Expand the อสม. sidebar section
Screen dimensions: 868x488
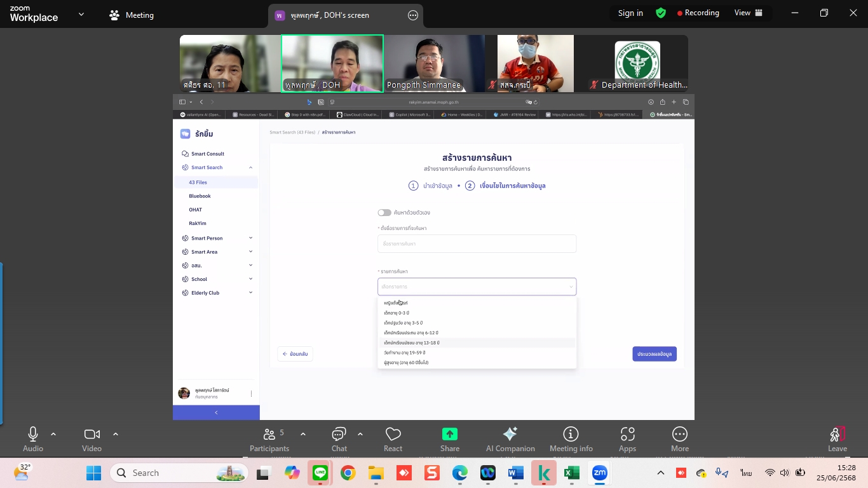tap(250, 266)
